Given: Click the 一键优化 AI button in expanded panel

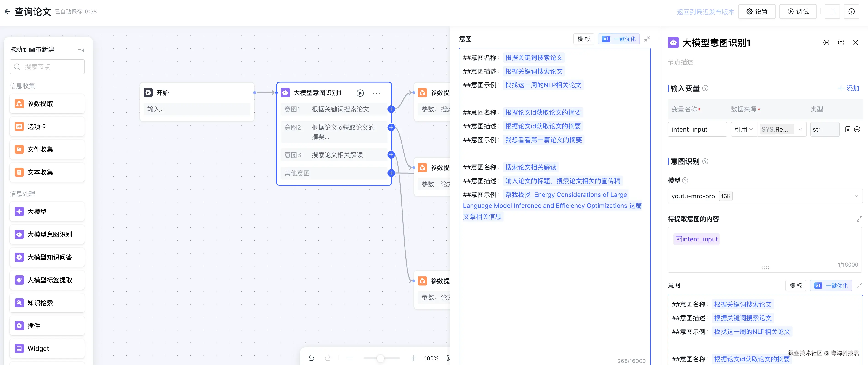Looking at the screenshot, I should click(619, 39).
